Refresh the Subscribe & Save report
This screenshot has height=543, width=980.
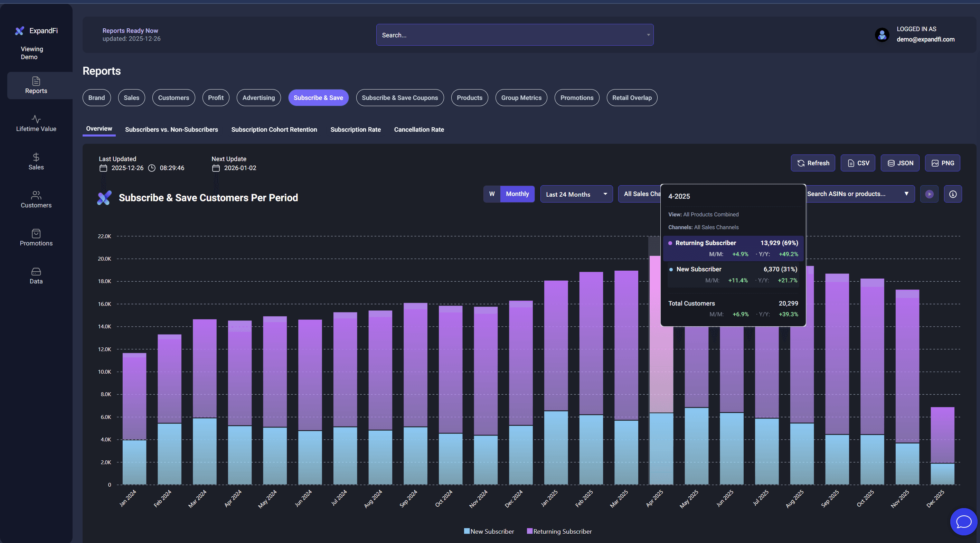click(813, 163)
